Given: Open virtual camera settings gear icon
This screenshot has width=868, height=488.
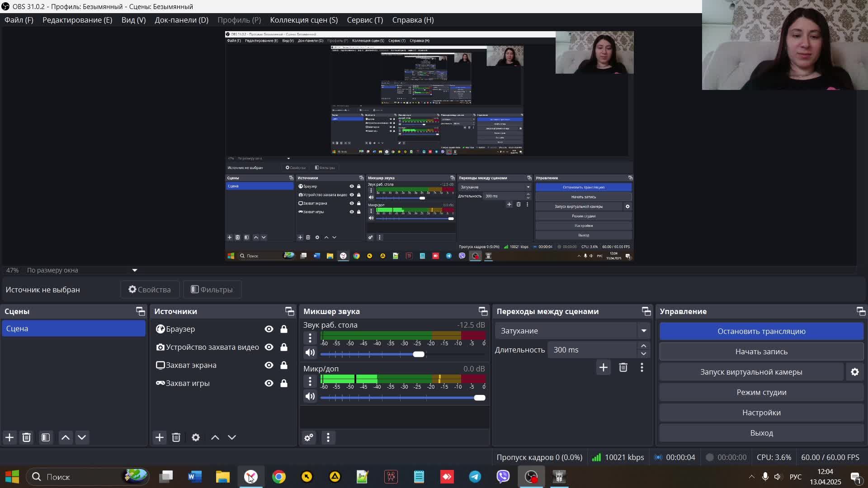Looking at the screenshot, I should [x=855, y=372].
